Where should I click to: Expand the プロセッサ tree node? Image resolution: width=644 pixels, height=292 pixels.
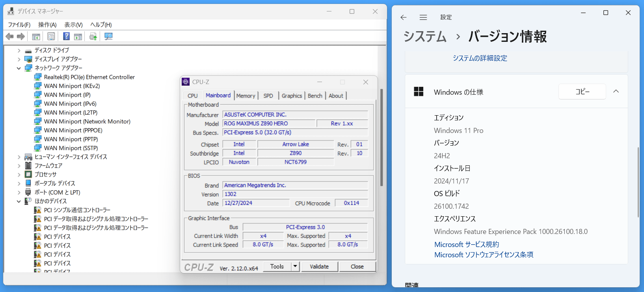(x=19, y=174)
